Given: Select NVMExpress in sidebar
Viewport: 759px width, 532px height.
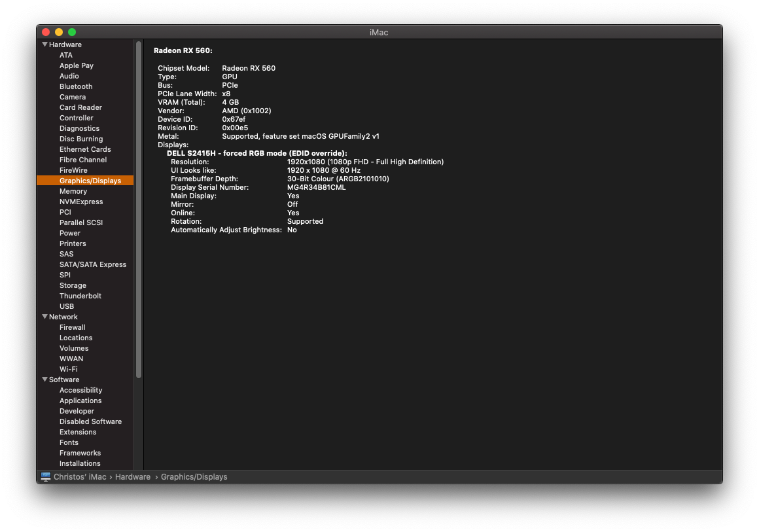Looking at the screenshot, I should 81,202.
